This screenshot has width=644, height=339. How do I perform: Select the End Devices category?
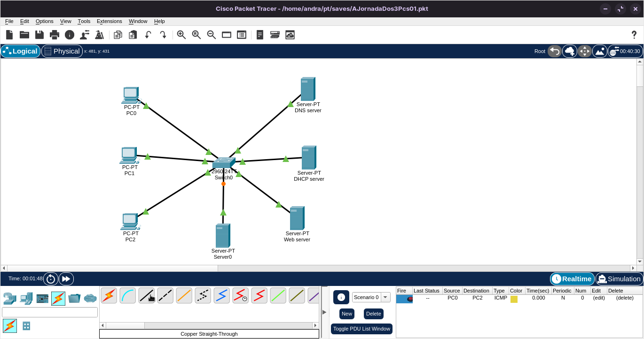coord(26,298)
